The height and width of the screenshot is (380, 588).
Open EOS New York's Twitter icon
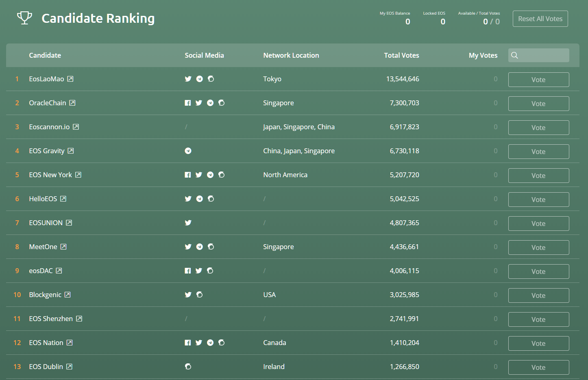pyautogui.click(x=198, y=175)
